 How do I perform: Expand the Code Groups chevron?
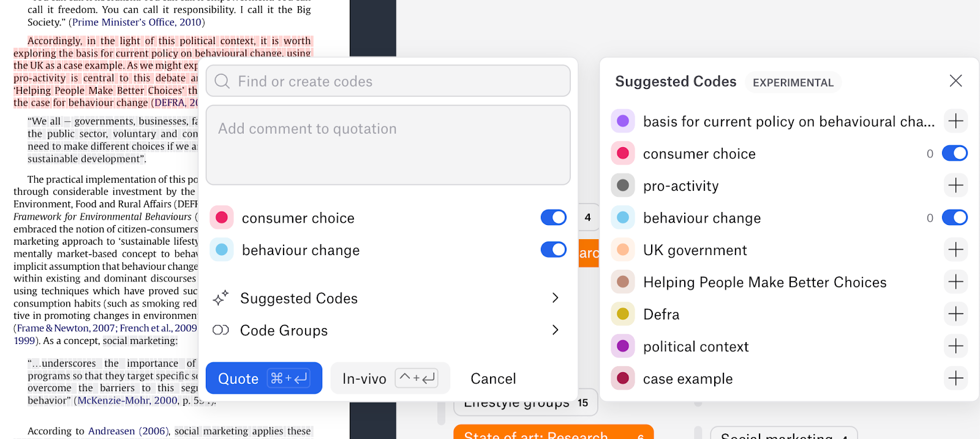[x=555, y=330]
